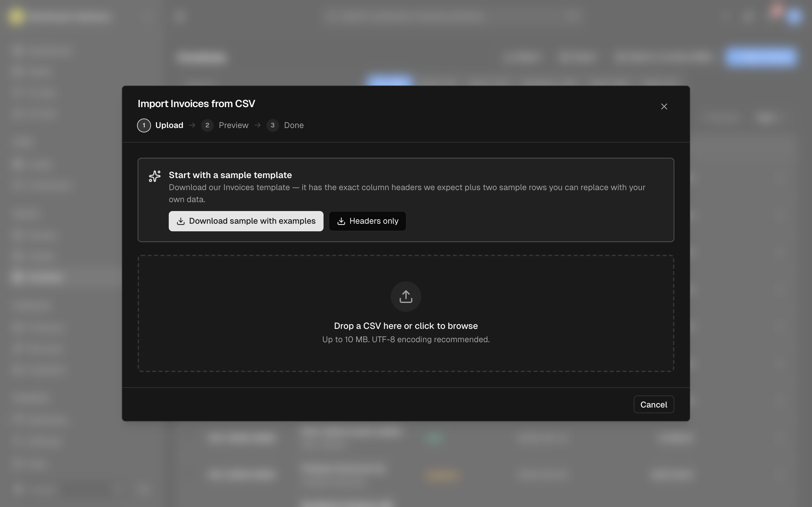Click 'Drop a CSV here or click to browse'
The width and height of the screenshot is (812, 507).
pyautogui.click(x=406, y=326)
